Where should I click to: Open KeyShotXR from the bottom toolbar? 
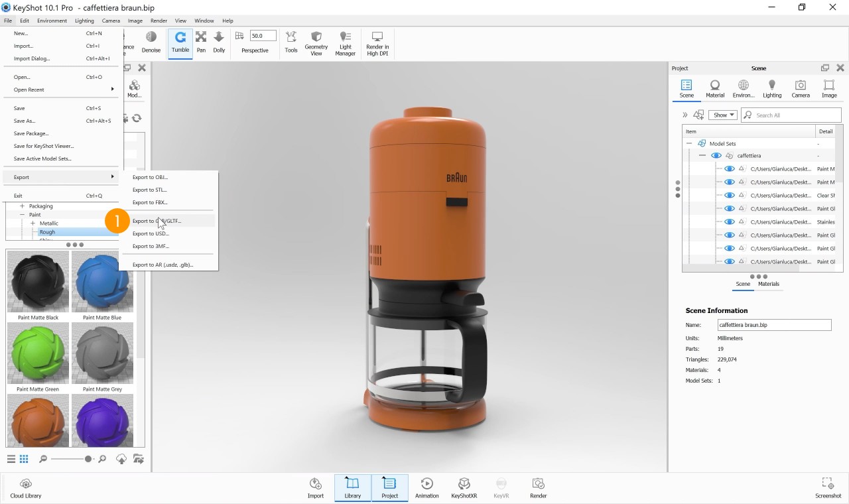(464, 487)
